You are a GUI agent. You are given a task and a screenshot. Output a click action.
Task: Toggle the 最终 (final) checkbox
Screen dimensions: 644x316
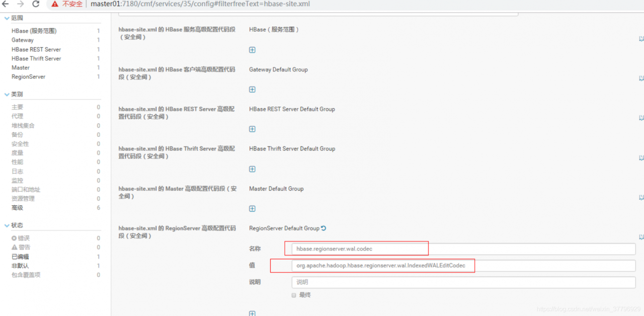(294, 295)
